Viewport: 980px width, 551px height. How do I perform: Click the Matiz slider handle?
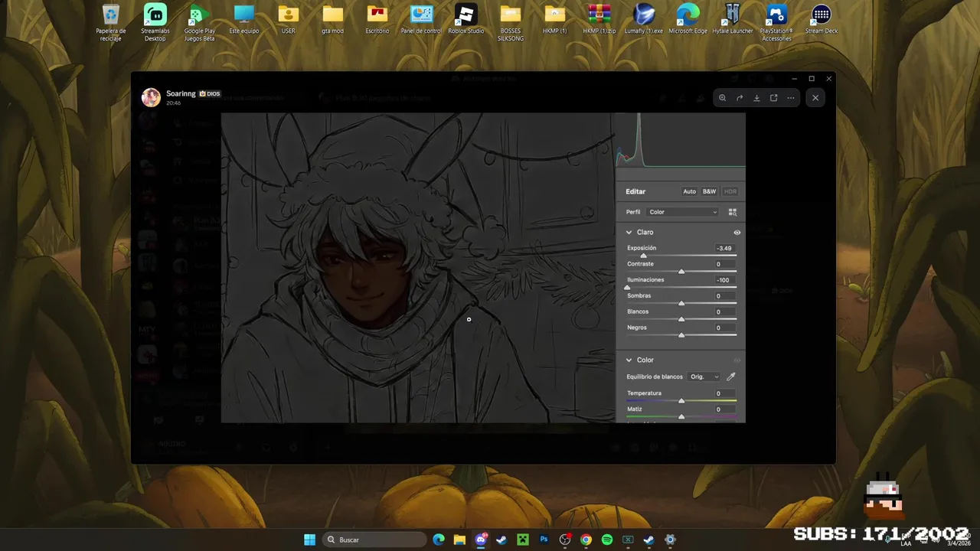pos(681,416)
